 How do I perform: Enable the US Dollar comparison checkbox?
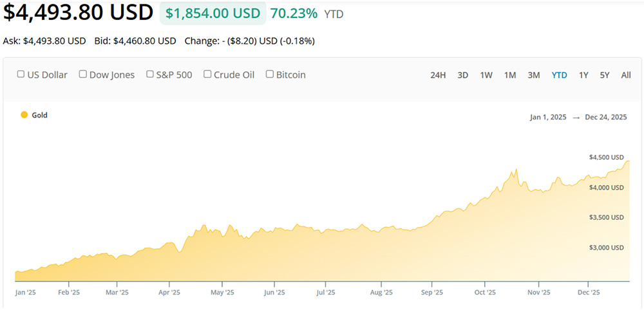(21, 74)
